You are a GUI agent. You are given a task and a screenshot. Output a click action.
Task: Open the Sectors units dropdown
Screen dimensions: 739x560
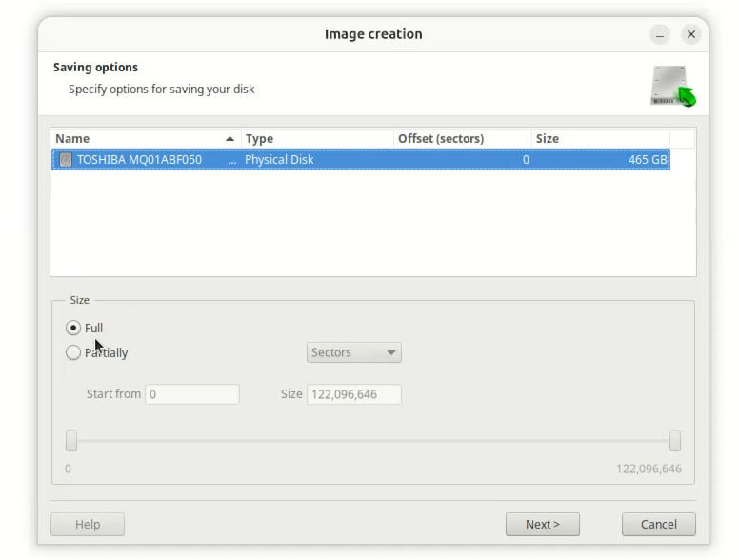(354, 352)
